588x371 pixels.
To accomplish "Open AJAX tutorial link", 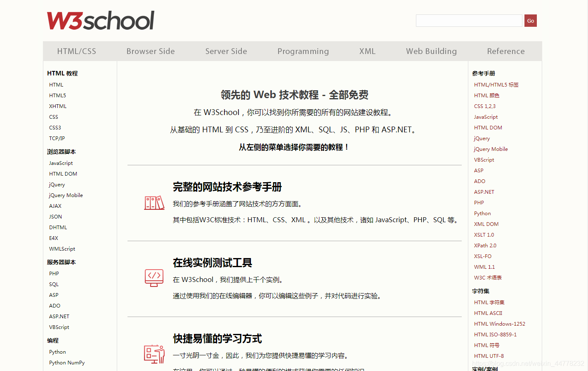I will (55, 206).
